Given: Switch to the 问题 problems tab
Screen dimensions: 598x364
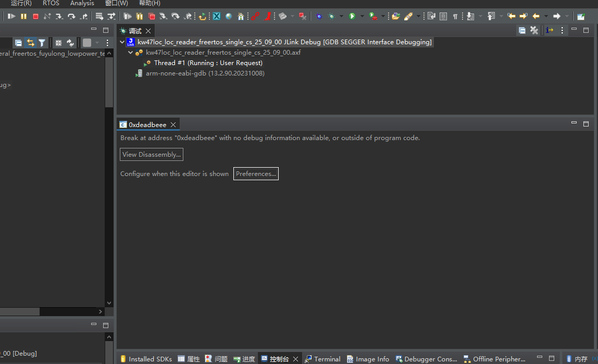Looking at the screenshot, I should click(x=216, y=359).
